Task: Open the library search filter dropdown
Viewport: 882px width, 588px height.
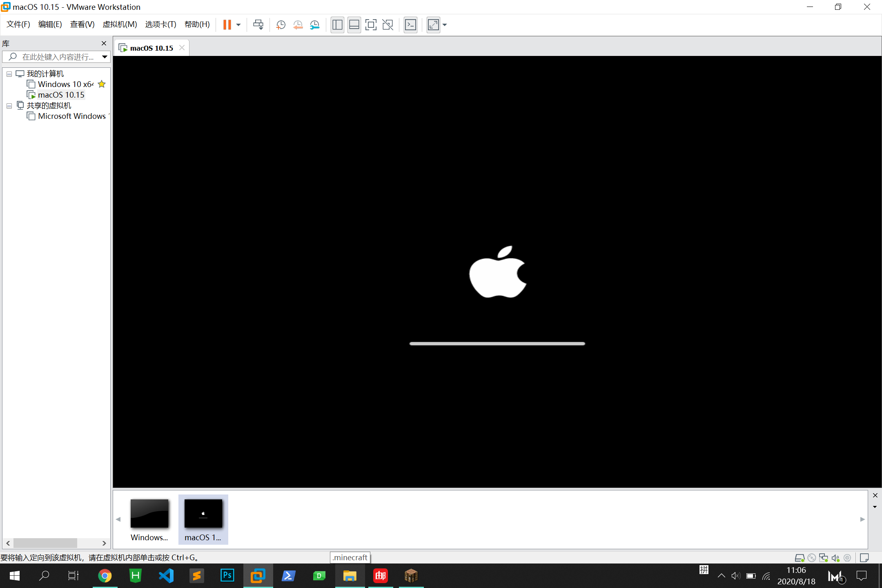Action: click(105, 57)
